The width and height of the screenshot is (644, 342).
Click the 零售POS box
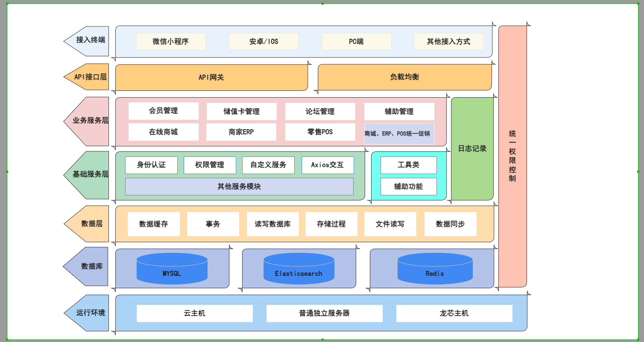pyautogui.click(x=320, y=132)
